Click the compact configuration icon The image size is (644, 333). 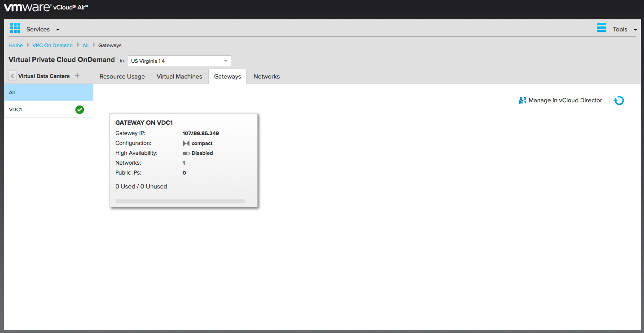coord(186,144)
